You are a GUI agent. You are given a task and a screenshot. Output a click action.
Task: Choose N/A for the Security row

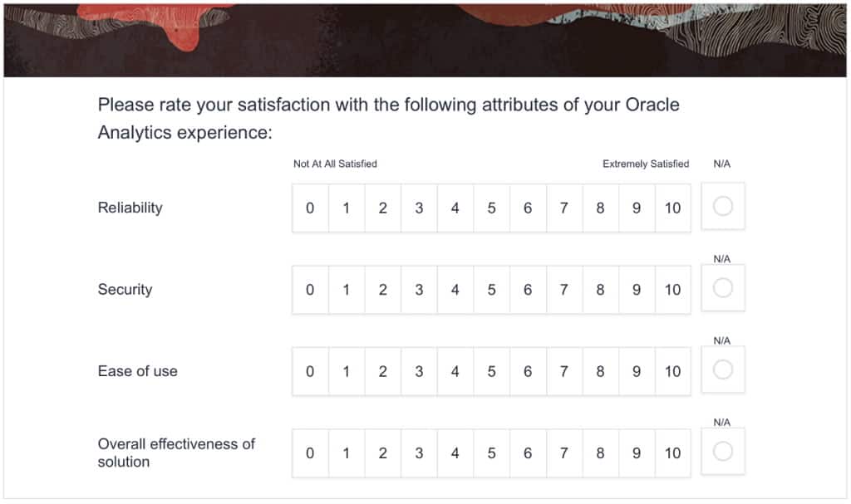click(x=723, y=288)
